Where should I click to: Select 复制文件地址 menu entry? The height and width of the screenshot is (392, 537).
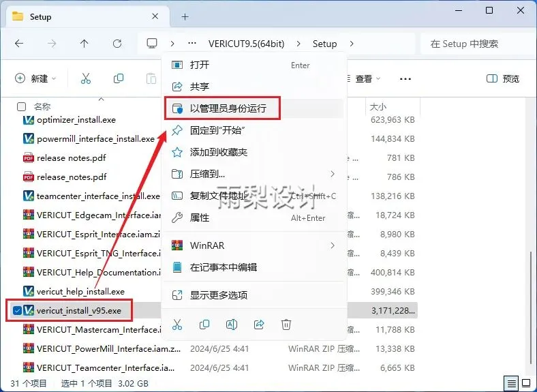click(x=254, y=196)
